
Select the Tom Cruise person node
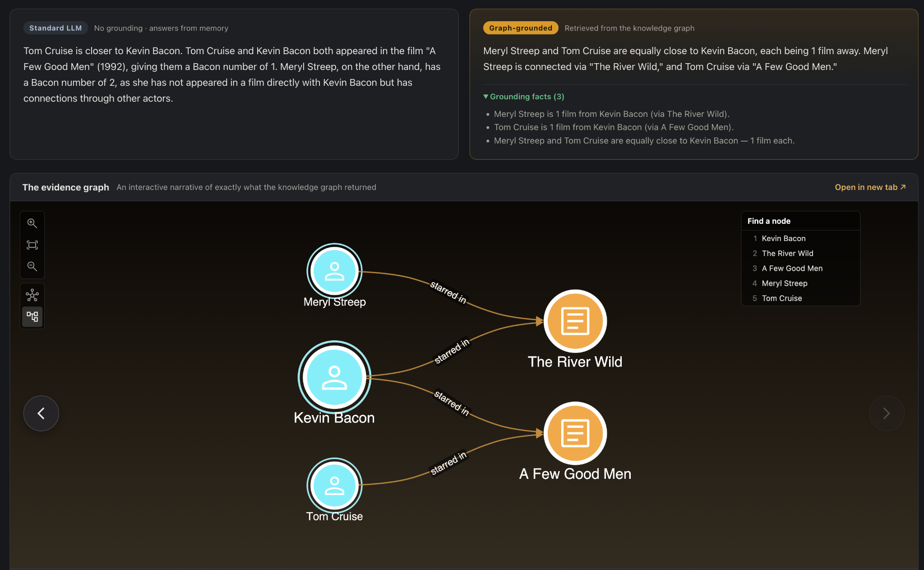tap(334, 486)
